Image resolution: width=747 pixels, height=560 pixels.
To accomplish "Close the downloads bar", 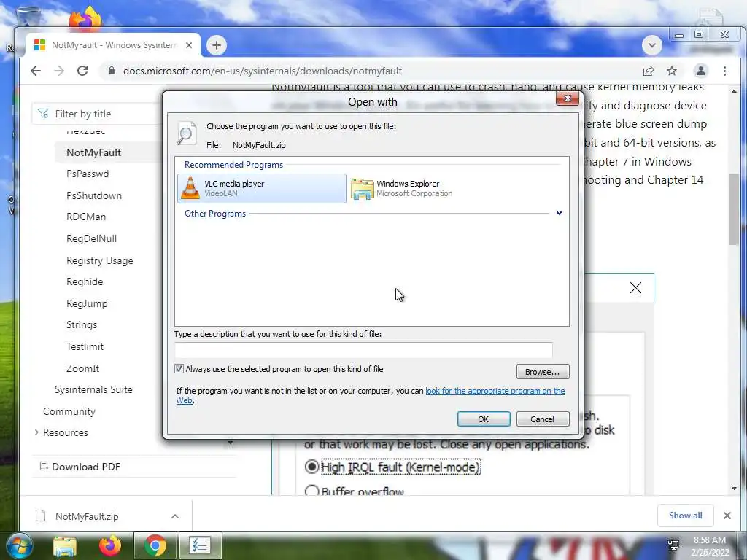I will tap(727, 516).
